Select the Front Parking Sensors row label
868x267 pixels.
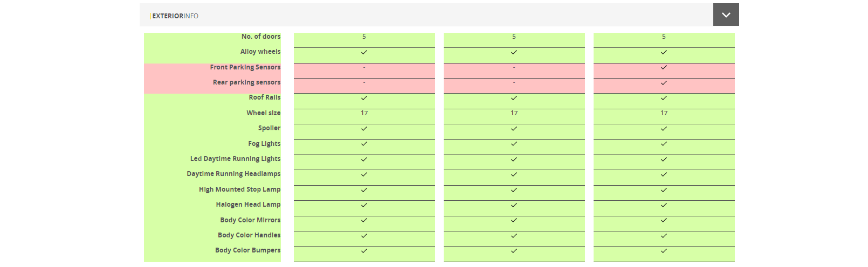pyautogui.click(x=245, y=67)
